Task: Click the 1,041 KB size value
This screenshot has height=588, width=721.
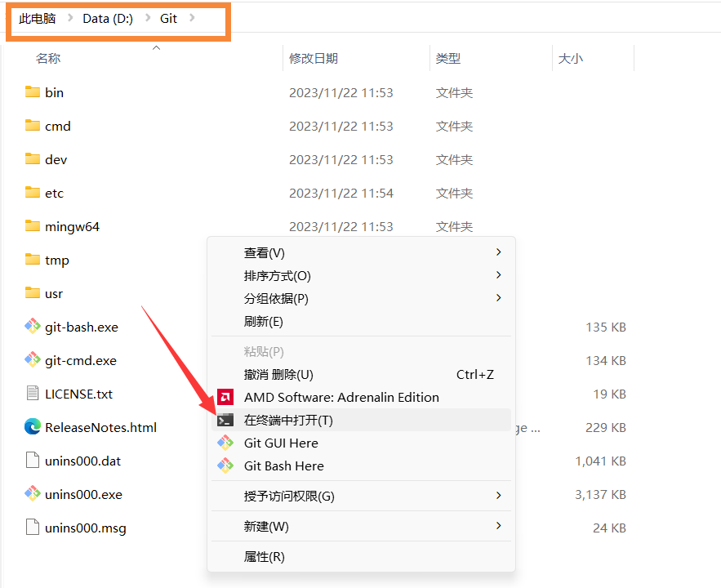Action: point(600,461)
